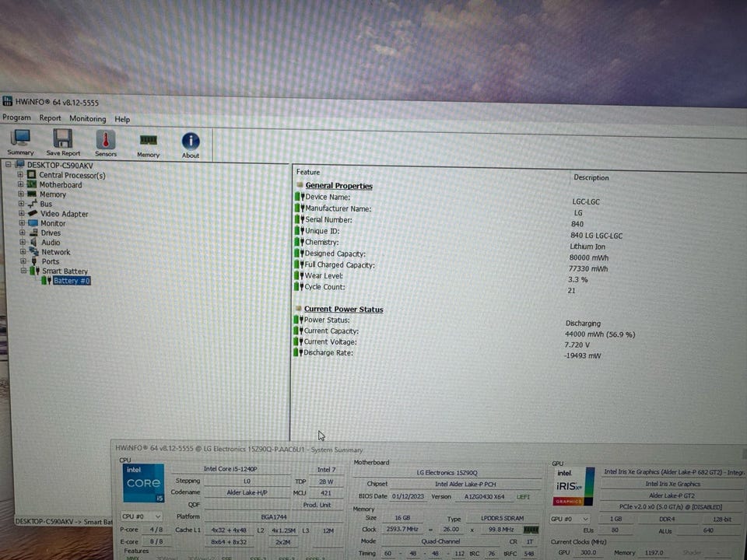
Task: Select the Lithium Ion chemistry value
Action: click(x=587, y=247)
